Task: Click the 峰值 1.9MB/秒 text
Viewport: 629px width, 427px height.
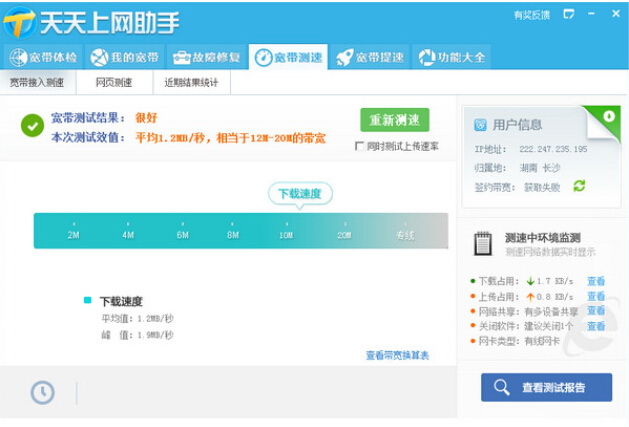Action: coord(137,335)
